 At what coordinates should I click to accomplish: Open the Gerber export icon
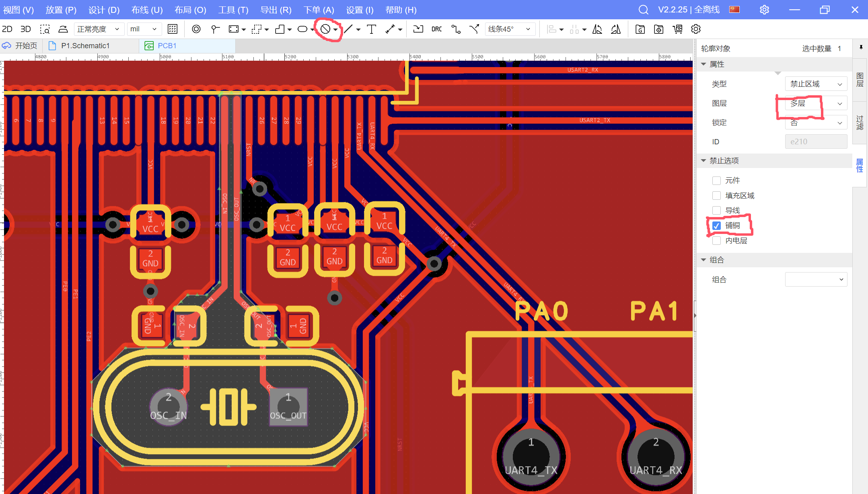(640, 29)
